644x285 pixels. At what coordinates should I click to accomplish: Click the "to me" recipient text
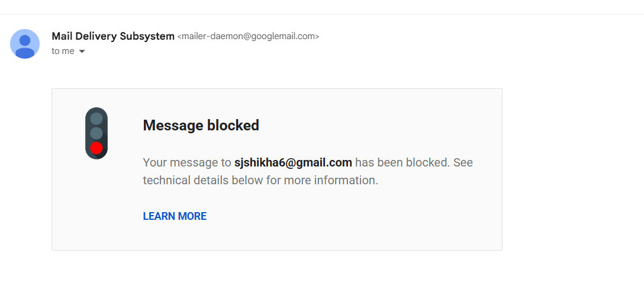(63, 51)
